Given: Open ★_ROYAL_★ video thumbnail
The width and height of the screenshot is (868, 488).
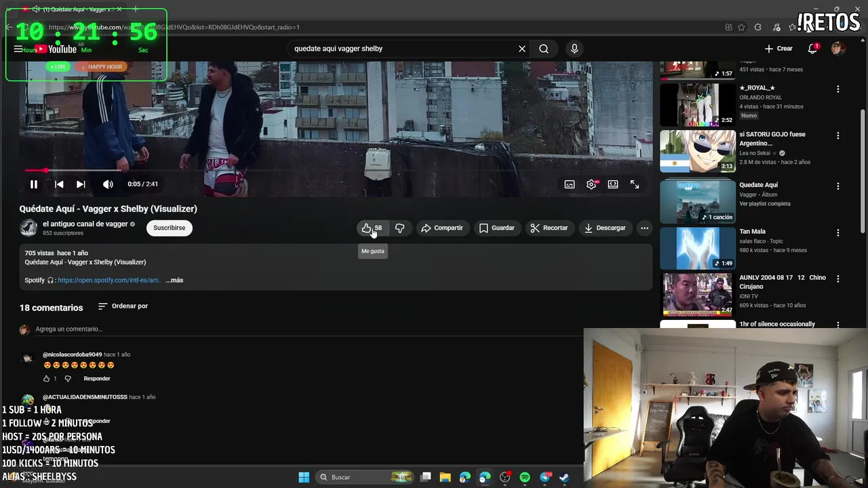Looking at the screenshot, I should click(x=698, y=105).
